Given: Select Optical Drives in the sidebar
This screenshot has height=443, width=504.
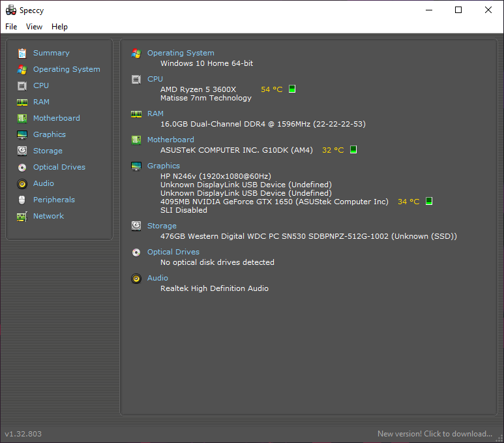Looking at the screenshot, I should click(59, 167).
